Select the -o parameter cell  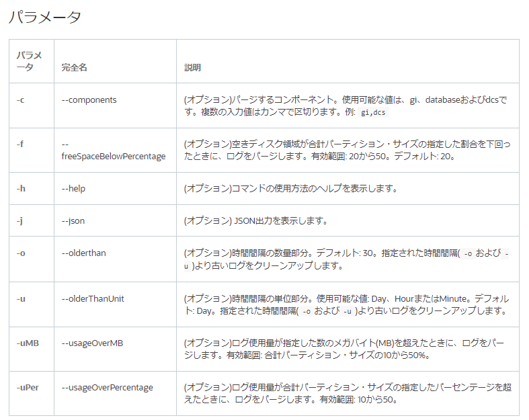32,259
